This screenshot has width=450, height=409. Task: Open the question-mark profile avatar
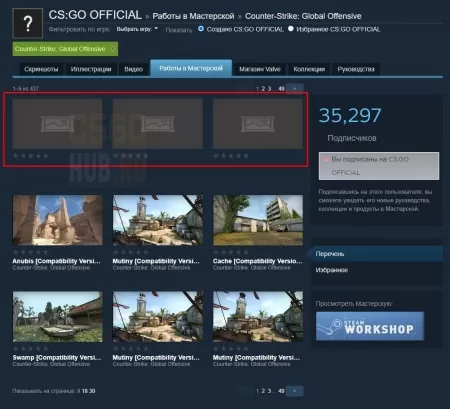coord(28,23)
